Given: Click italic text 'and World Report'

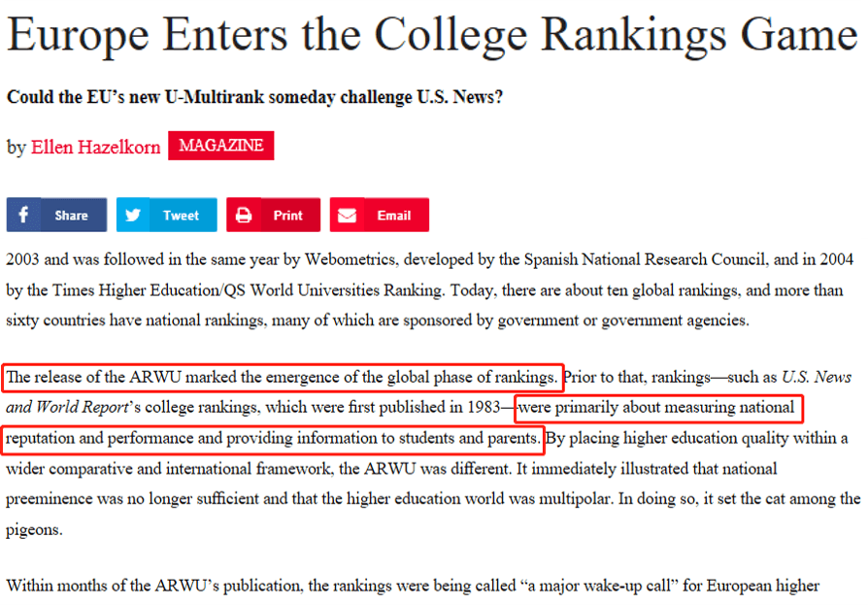Looking at the screenshot, I should coord(67,408).
